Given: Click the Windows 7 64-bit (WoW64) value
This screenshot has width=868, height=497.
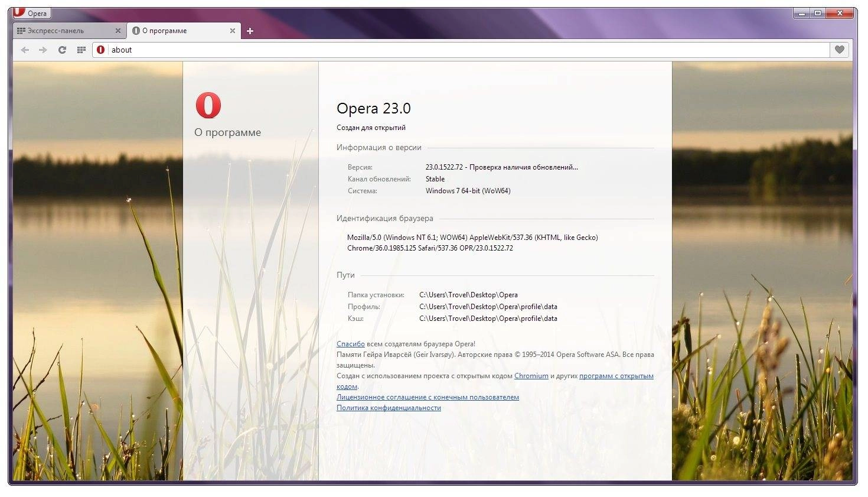Looking at the screenshot, I should pos(468,190).
